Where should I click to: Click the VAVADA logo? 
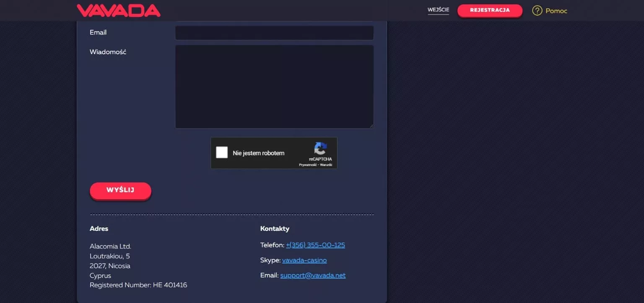tap(118, 10)
